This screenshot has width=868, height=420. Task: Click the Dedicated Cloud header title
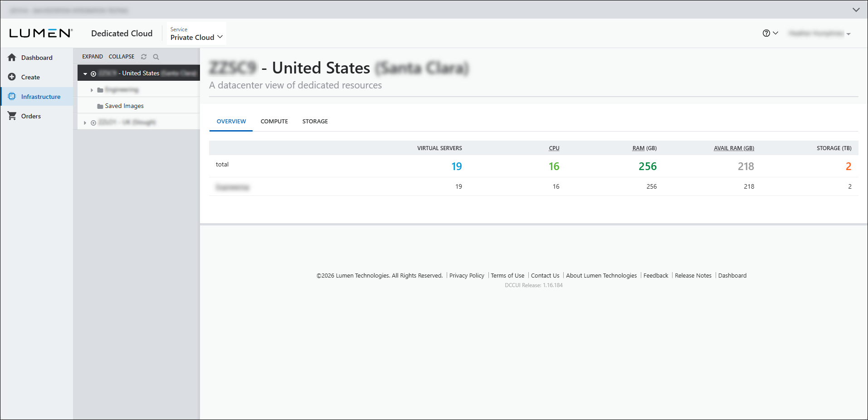click(122, 34)
